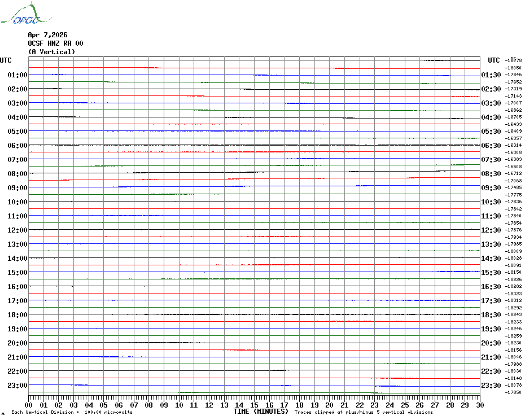Viewport: 525px width, 420px height.
Task: Click the OFGC logo at the top
Action: click(x=26, y=13)
